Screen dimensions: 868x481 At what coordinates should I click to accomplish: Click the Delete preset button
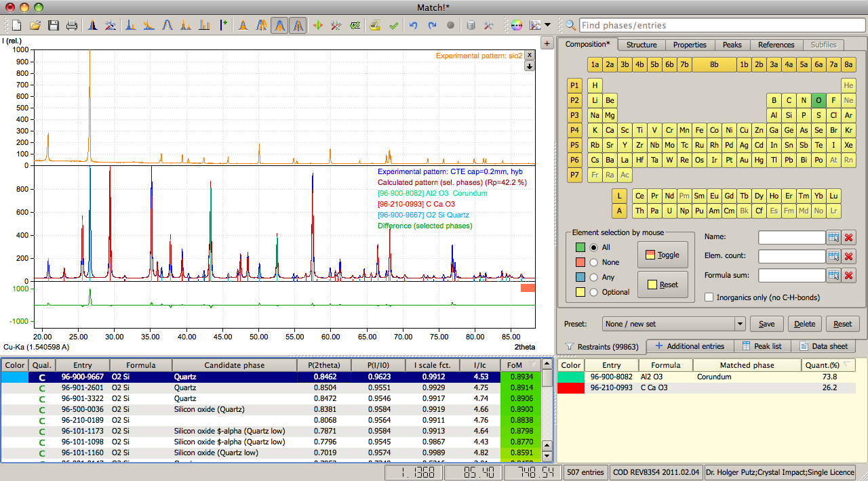tap(804, 324)
